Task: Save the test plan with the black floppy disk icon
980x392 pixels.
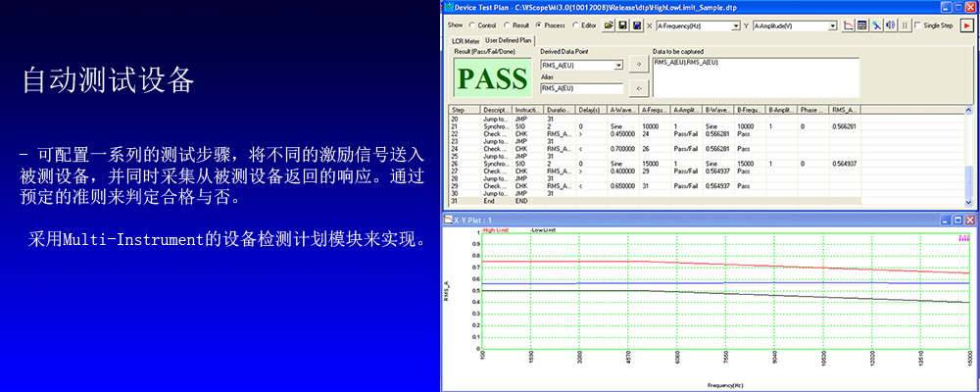Action: (622, 25)
